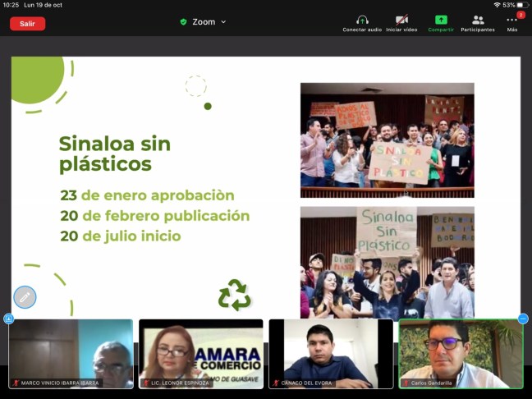Tap muted mic icon on Carlos Gandarilla tile

tap(406, 383)
